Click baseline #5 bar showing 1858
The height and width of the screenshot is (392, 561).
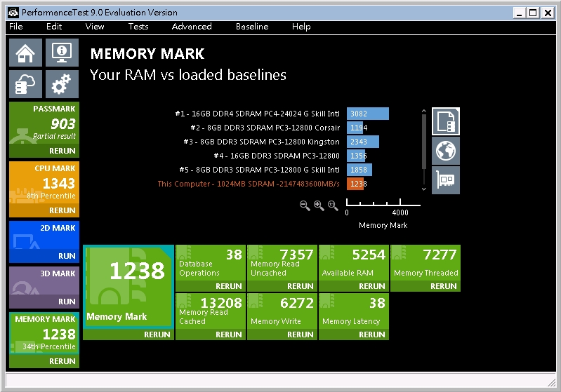[359, 170]
